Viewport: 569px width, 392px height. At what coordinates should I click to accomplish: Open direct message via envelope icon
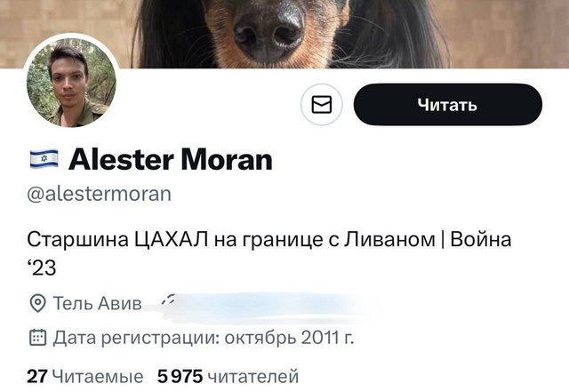321,105
